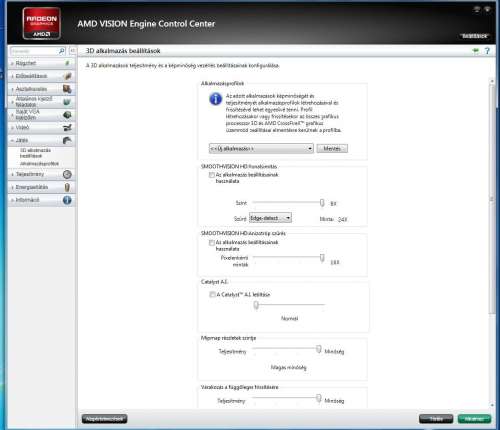
Task: Expand the Információ section arrow
Action: (12, 200)
